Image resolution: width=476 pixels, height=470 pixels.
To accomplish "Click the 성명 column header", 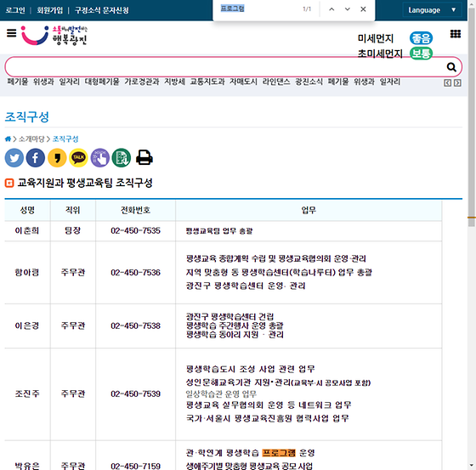I will pos(27,210).
